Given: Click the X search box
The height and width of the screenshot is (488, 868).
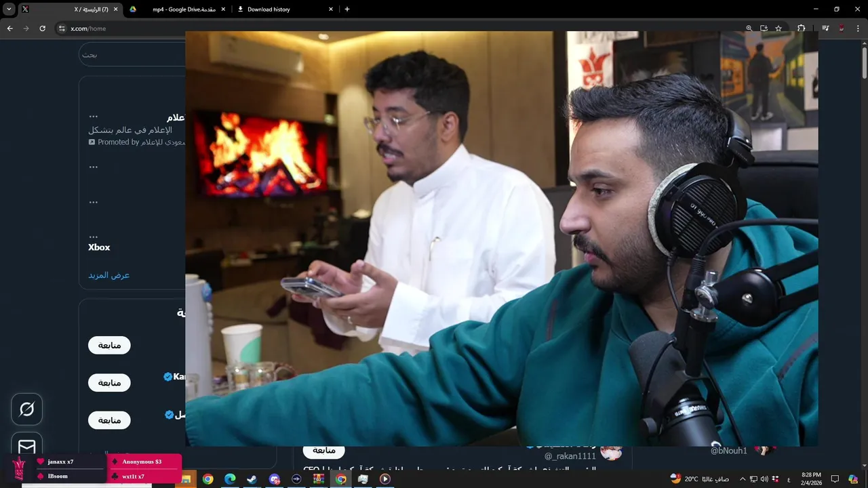Looking at the screenshot, I should 133,54.
